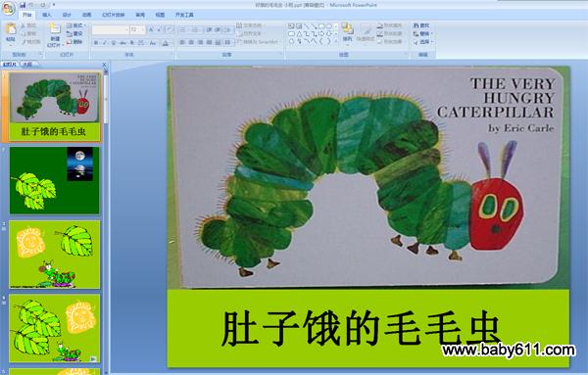The height and width of the screenshot is (375, 588).
Task: Toggle Italic formatting
Action: pos(105,43)
